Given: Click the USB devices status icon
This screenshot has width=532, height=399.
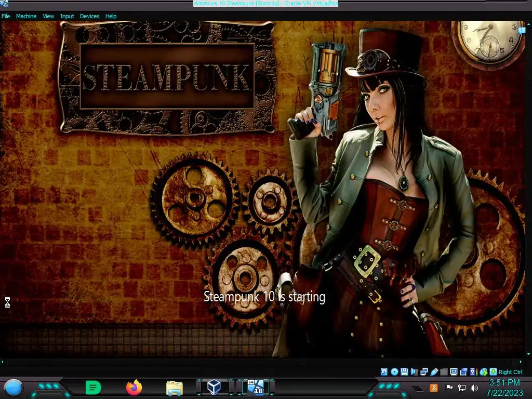Looking at the screenshot, I should [434, 372].
